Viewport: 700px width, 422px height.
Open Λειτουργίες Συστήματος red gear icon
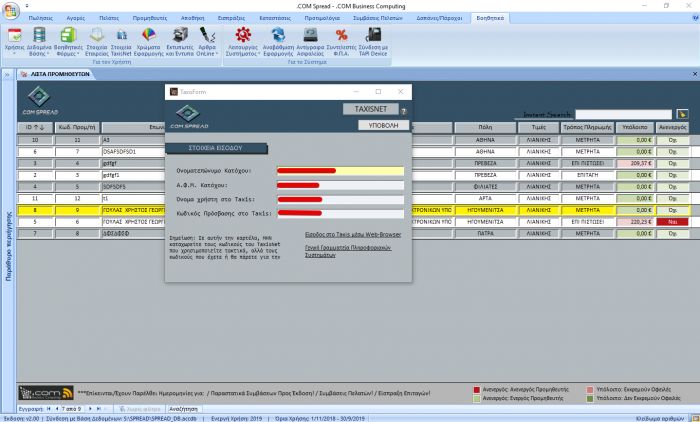(243, 42)
